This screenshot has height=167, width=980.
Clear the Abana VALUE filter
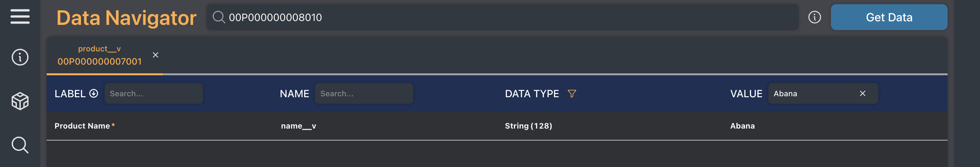(x=862, y=94)
